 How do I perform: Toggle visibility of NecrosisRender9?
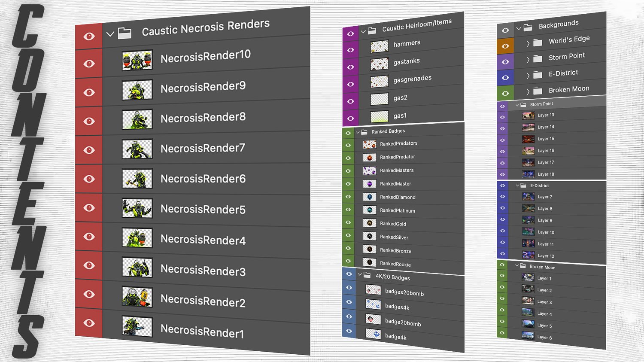coord(89,92)
